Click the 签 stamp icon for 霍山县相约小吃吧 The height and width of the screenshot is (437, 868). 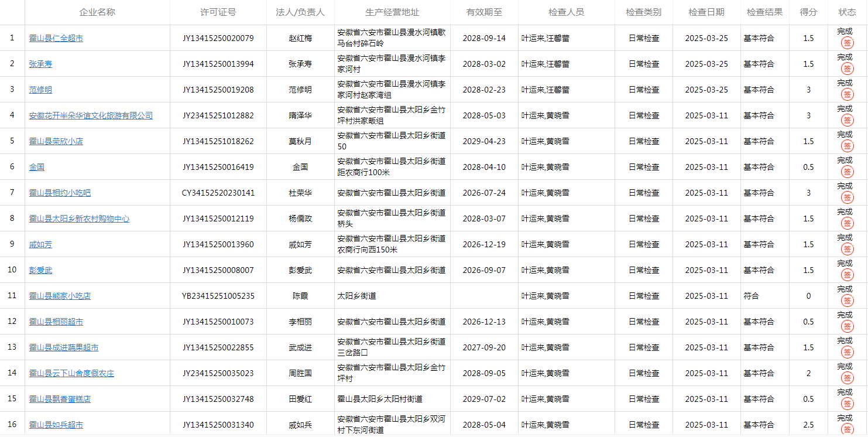tap(847, 197)
